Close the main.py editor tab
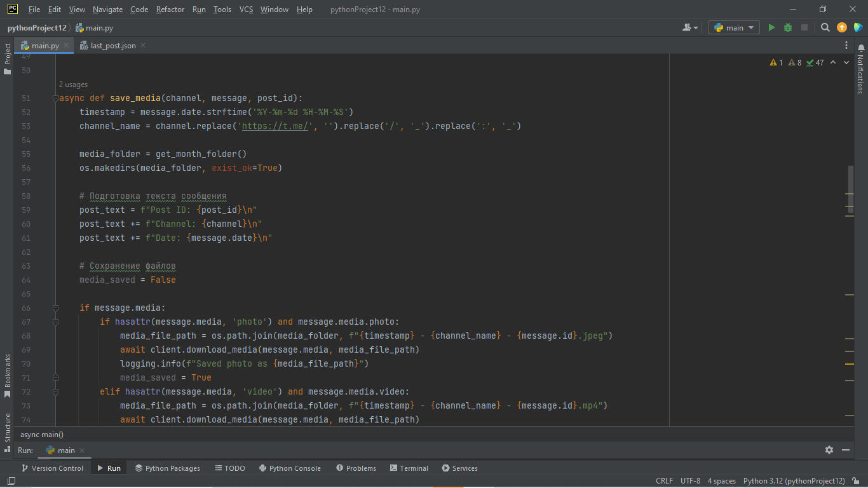The width and height of the screenshot is (868, 488). pyautogui.click(x=66, y=46)
